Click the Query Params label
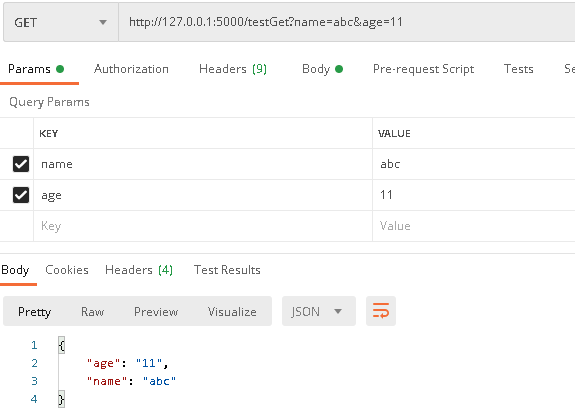 (49, 102)
